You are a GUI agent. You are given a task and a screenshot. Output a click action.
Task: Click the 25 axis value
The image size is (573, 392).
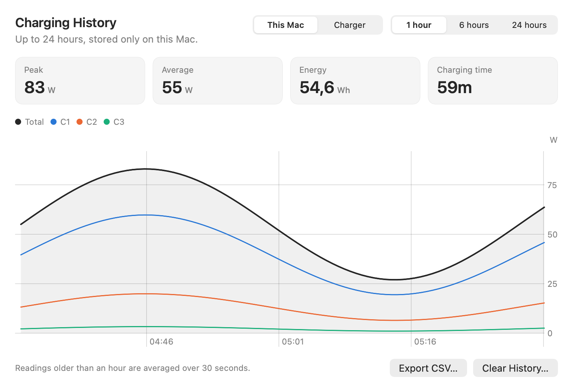(552, 284)
